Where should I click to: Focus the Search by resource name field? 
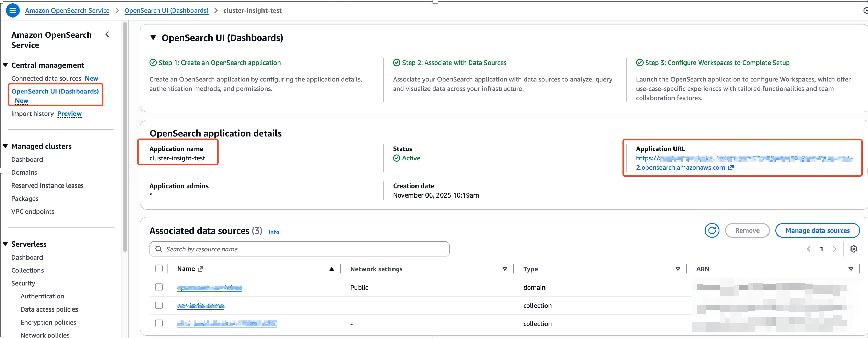299,249
